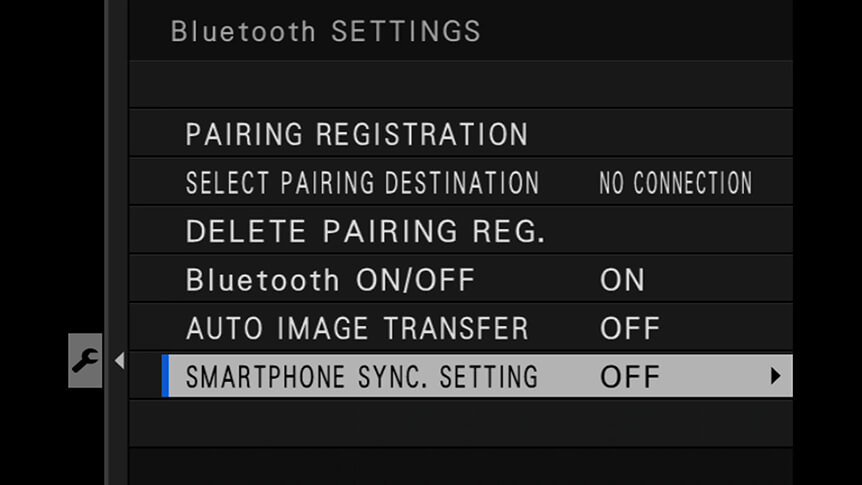This screenshot has height=485, width=862.
Task: Choose DELETE PAIRING REG.
Action: 461,231
